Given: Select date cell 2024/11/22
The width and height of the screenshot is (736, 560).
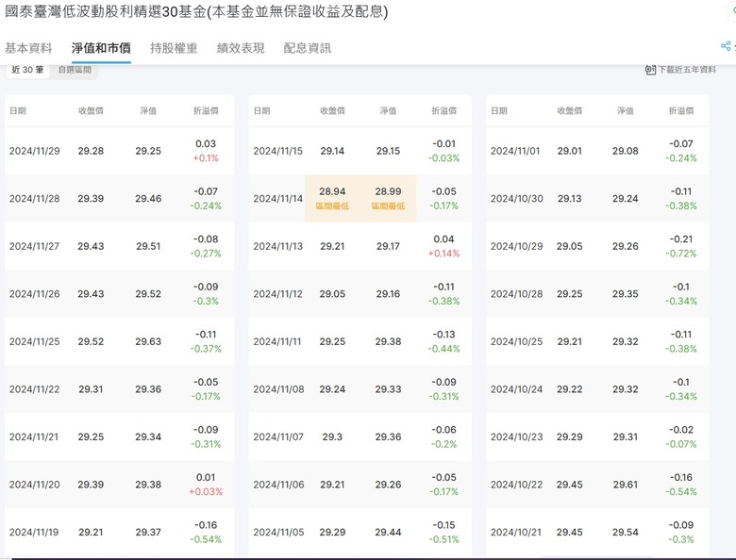Looking at the screenshot, I should (35, 389).
